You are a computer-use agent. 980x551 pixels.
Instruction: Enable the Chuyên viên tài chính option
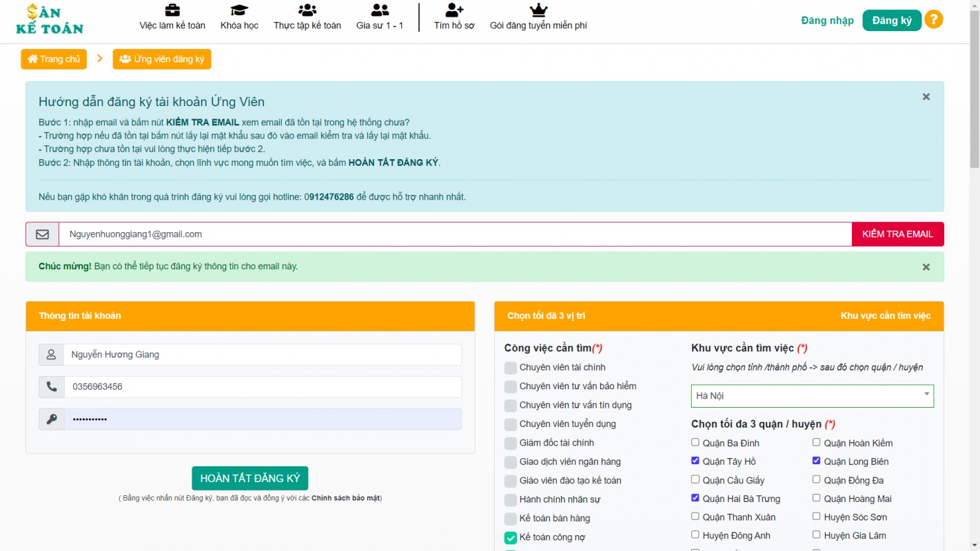[x=511, y=368]
